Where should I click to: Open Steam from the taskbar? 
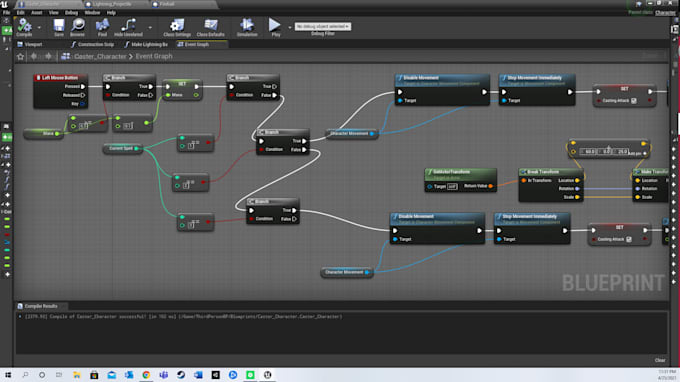181,375
